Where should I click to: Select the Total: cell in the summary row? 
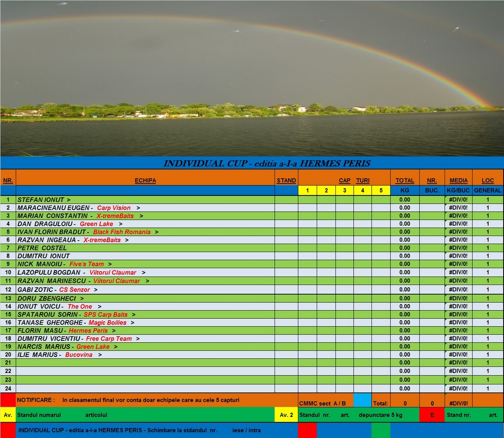[381, 403]
